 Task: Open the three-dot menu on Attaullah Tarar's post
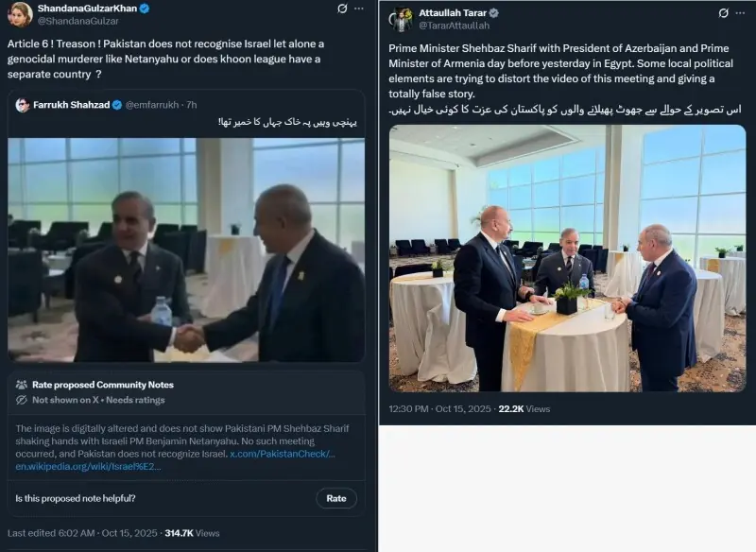[x=742, y=13]
